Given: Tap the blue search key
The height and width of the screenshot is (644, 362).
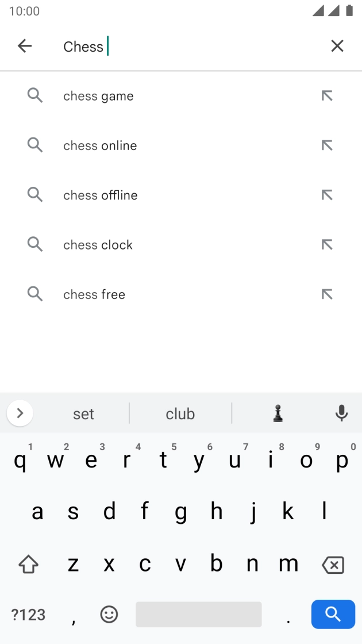Looking at the screenshot, I should click(333, 614).
